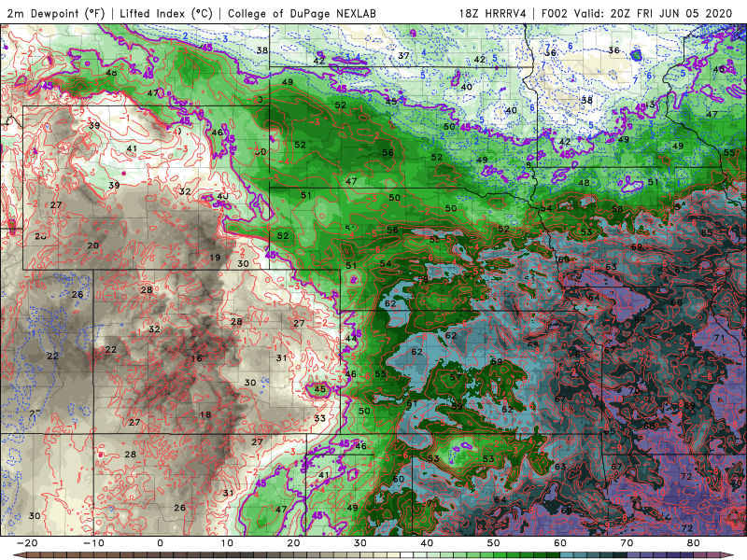Viewport: 747px width, 560px height.
Task: Click the 0 label on the color scale
Action: (160, 543)
